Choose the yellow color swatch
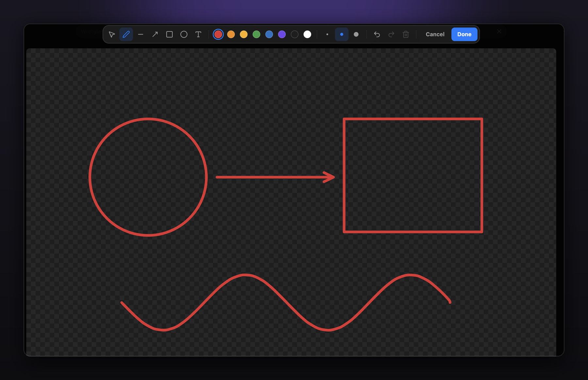 point(244,34)
